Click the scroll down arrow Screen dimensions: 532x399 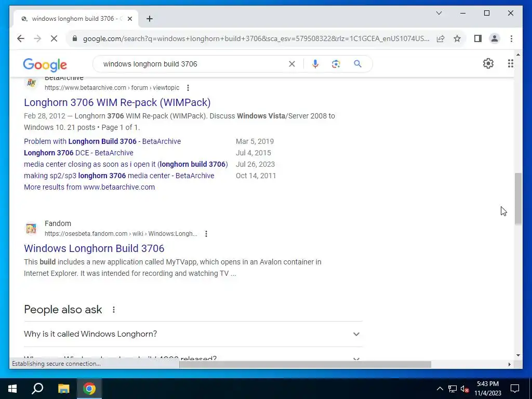click(x=518, y=355)
